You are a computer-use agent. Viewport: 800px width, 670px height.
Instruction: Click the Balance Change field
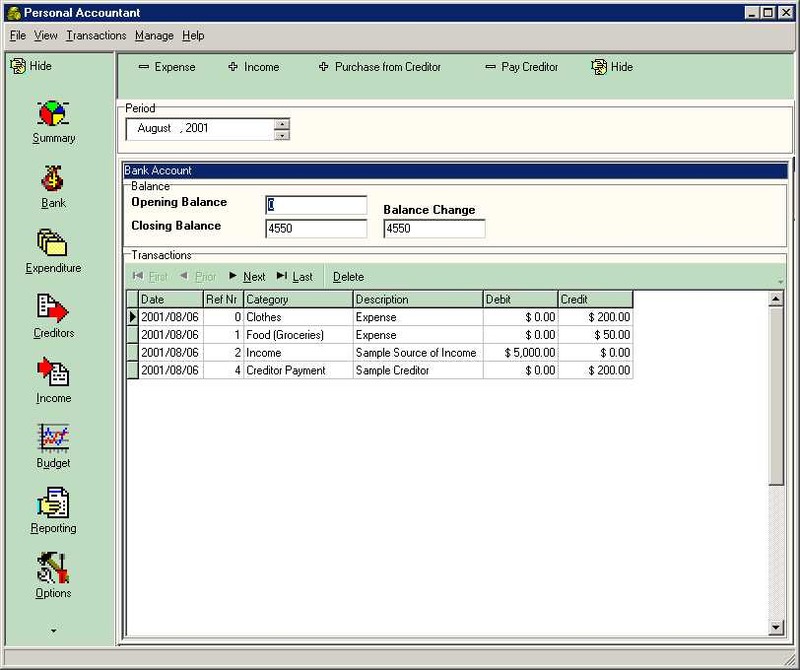pyautogui.click(x=434, y=229)
